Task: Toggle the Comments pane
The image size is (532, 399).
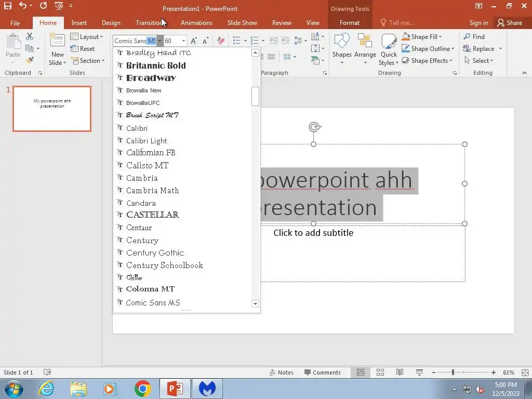Action: click(x=322, y=372)
